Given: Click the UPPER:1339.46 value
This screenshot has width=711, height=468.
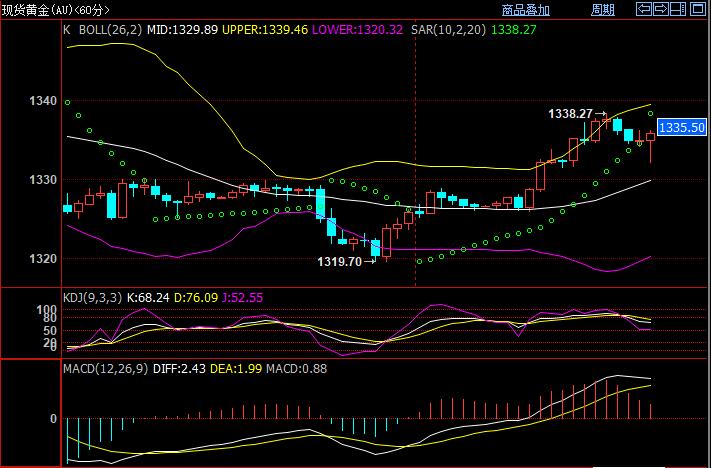Looking at the screenshot, I should 265,30.
